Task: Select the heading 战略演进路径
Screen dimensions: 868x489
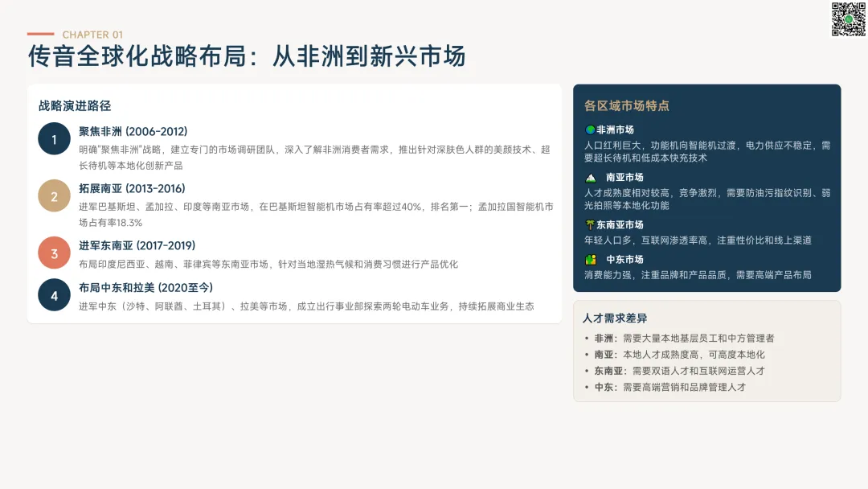Action: (x=75, y=106)
